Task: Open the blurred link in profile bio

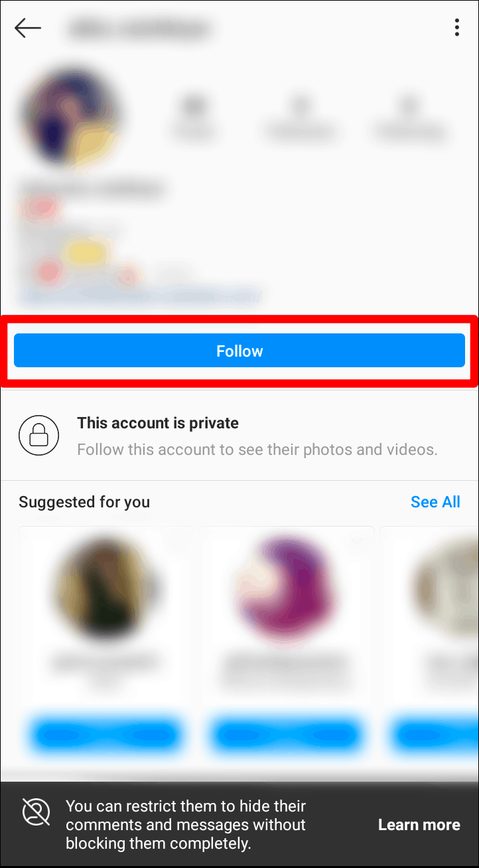Action: pos(139,295)
